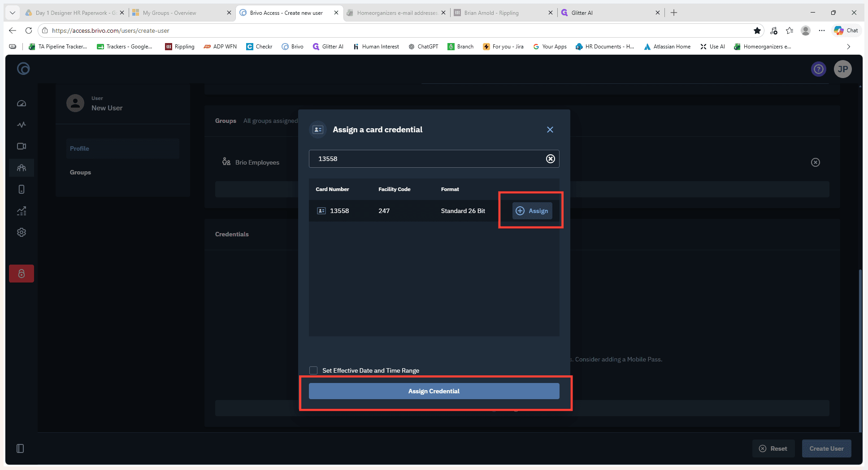
Task: Click the page vertical scrollbar
Action: coord(860,350)
